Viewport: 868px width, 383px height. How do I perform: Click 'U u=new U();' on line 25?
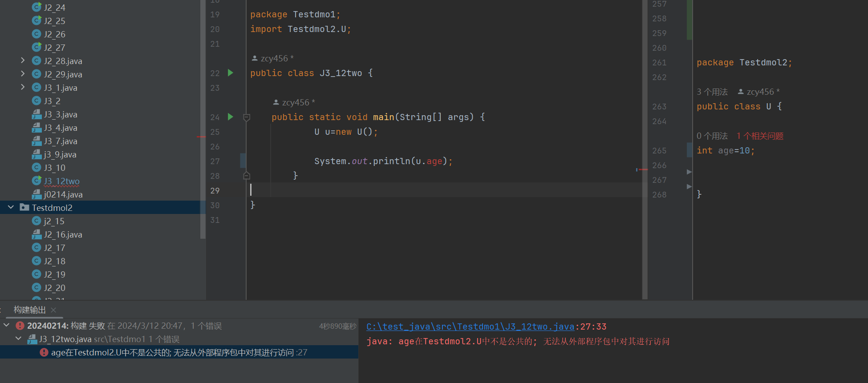(x=346, y=132)
